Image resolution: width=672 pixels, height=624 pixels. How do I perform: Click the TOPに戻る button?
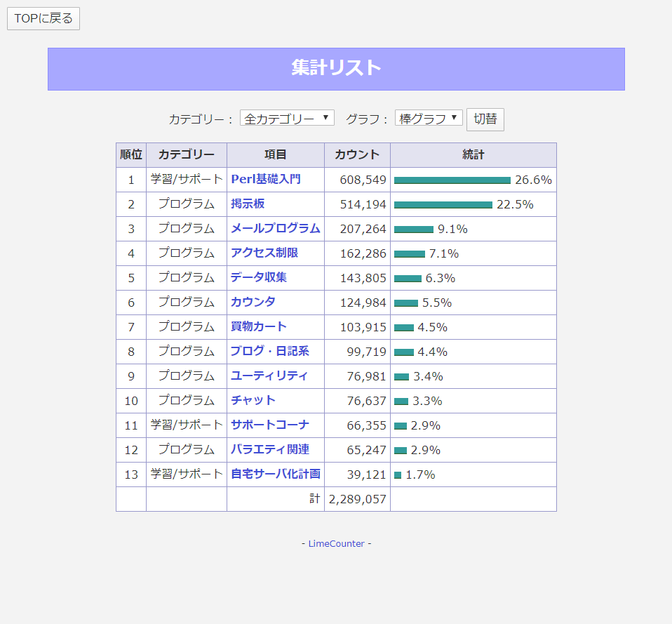click(43, 19)
